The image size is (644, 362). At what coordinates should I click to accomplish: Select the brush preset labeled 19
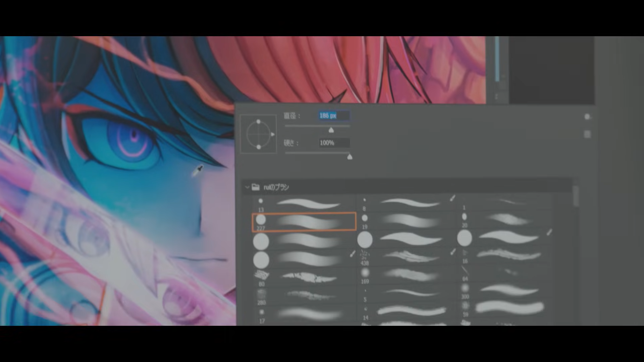[407, 221]
